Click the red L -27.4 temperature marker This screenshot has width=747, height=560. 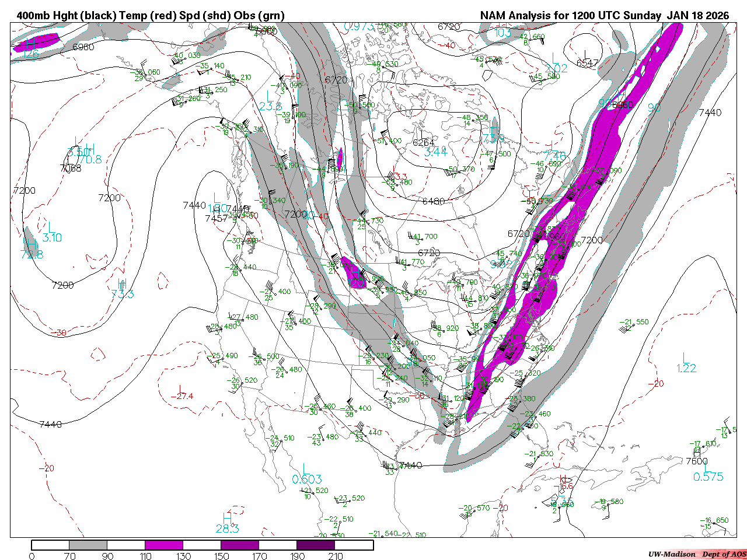(x=181, y=393)
